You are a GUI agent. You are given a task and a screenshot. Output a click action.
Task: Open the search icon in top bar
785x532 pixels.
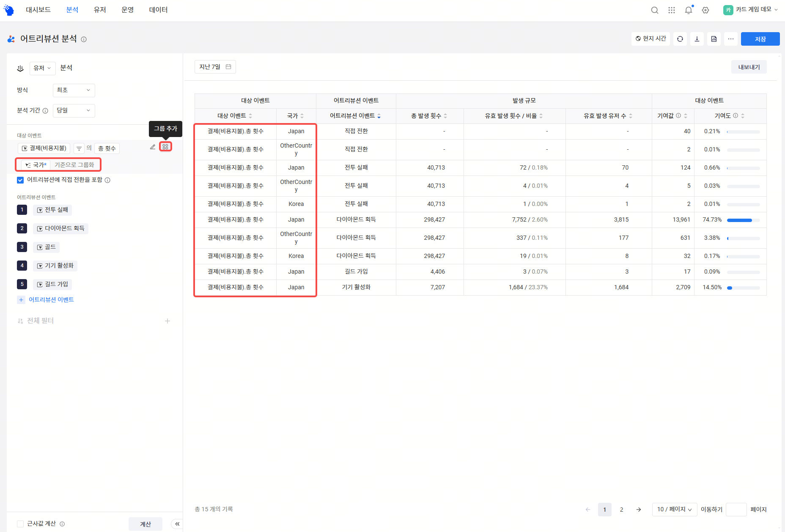pos(654,10)
